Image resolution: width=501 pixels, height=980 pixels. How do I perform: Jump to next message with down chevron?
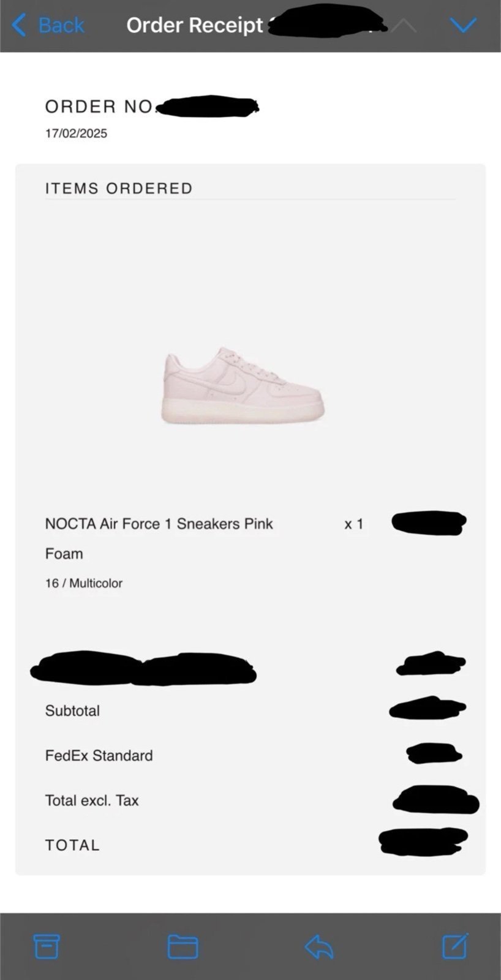[x=463, y=25]
